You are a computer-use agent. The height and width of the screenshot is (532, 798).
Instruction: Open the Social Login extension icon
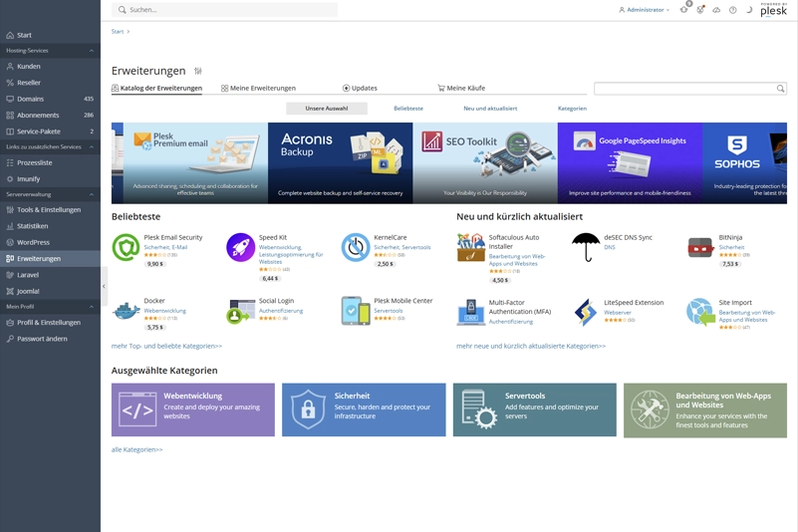(x=240, y=312)
